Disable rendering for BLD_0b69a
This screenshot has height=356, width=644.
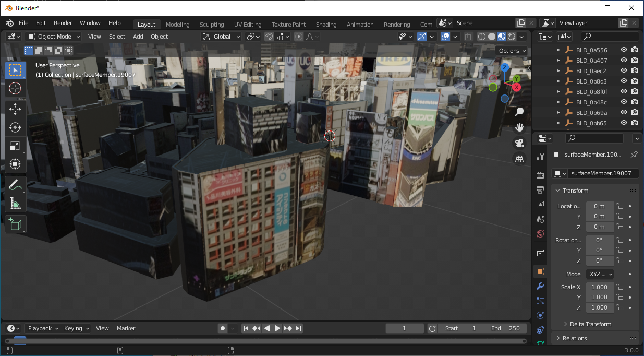pos(634,112)
